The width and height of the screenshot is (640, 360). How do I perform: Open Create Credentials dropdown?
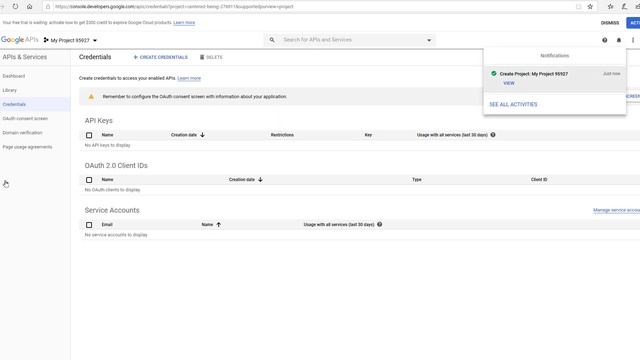click(x=160, y=57)
